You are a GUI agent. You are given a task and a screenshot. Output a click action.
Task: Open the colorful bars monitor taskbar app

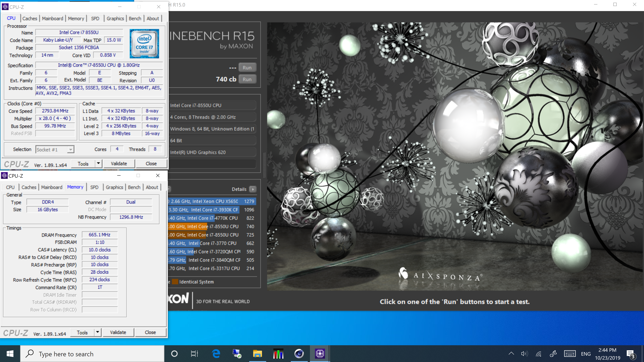point(278,354)
